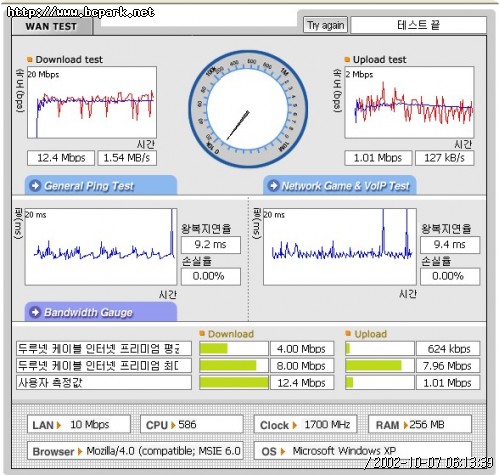This screenshot has height=475, width=500.
Task: Click the orange arrow after Clock label
Action: pos(295,425)
